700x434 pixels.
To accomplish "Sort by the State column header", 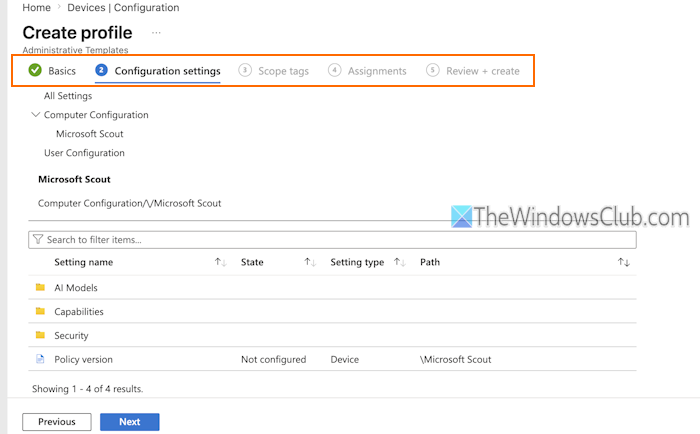I will point(252,262).
